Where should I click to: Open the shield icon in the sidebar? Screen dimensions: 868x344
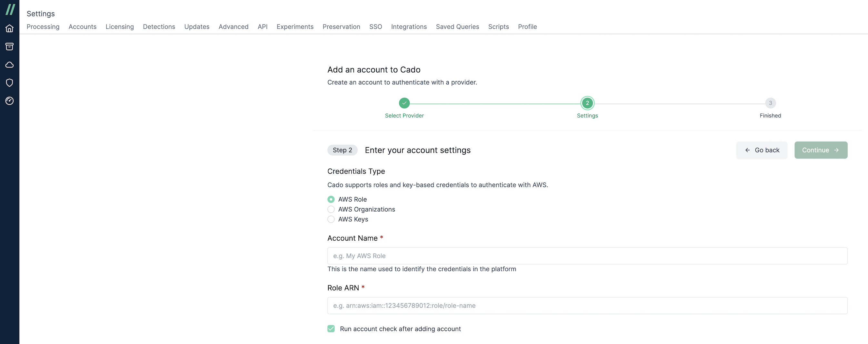(9, 83)
